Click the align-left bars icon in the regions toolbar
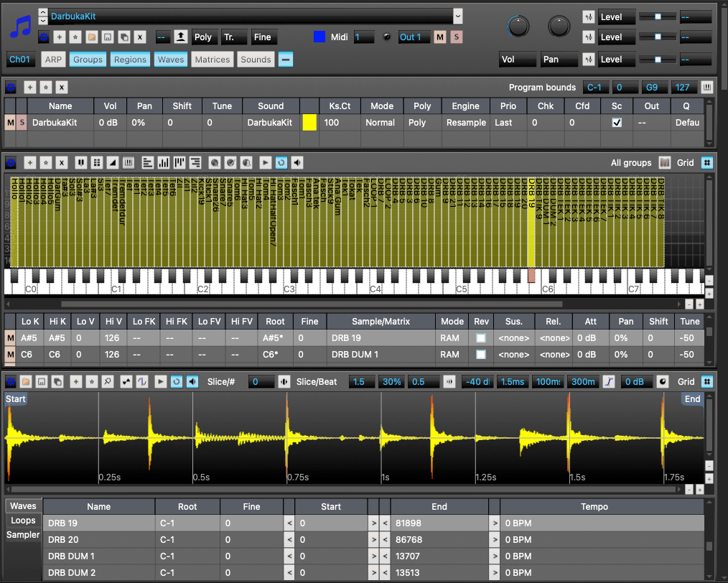Viewport: 728px width, 583px height. (x=148, y=162)
